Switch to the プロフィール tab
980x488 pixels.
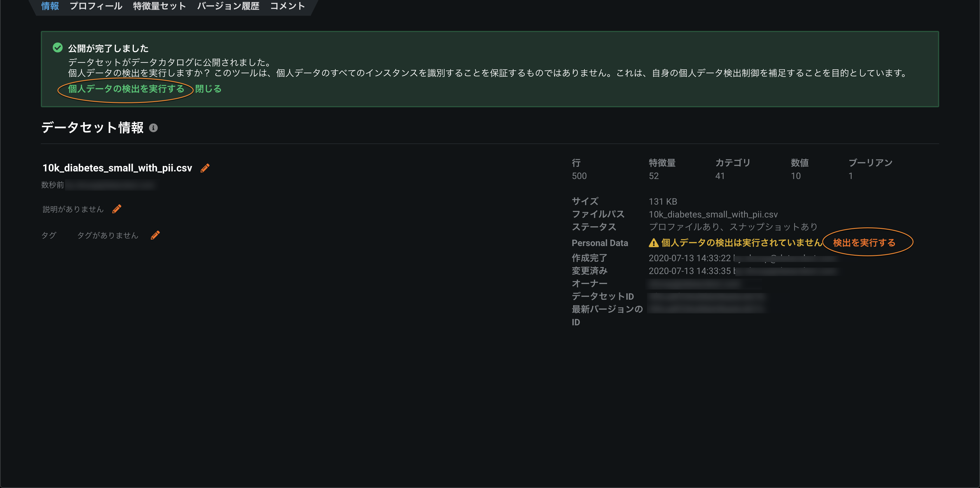pyautogui.click(x=96, y=6)
